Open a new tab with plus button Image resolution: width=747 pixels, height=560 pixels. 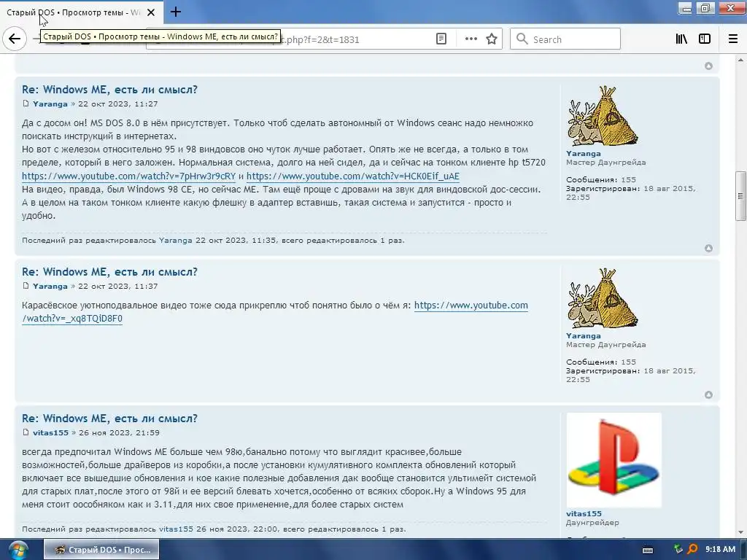[x=175, y=12]
